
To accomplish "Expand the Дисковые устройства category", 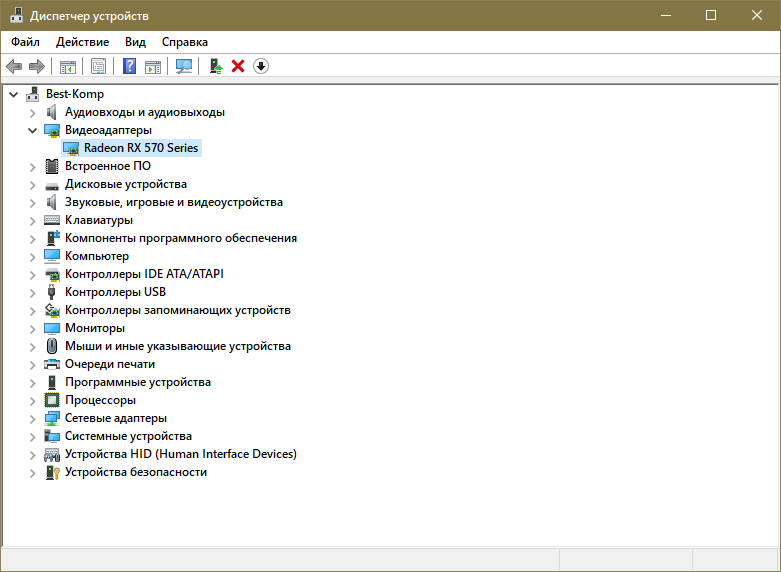I will pyautogui.click(x=33, y=185).
